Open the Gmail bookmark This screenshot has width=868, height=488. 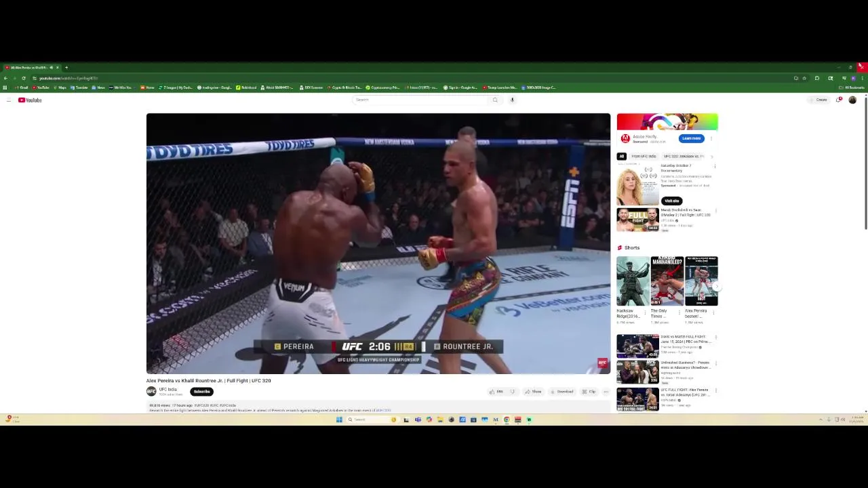point(22,87)
